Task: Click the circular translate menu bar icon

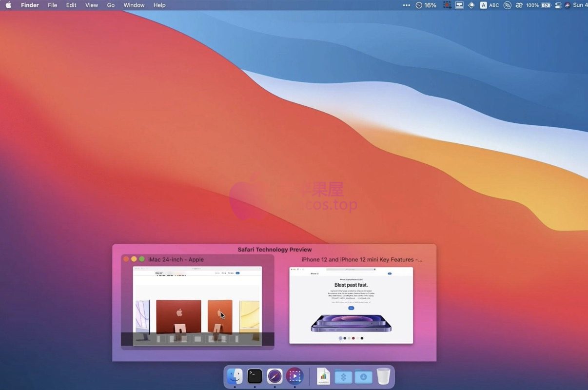Action: click(x=507, y=5)
